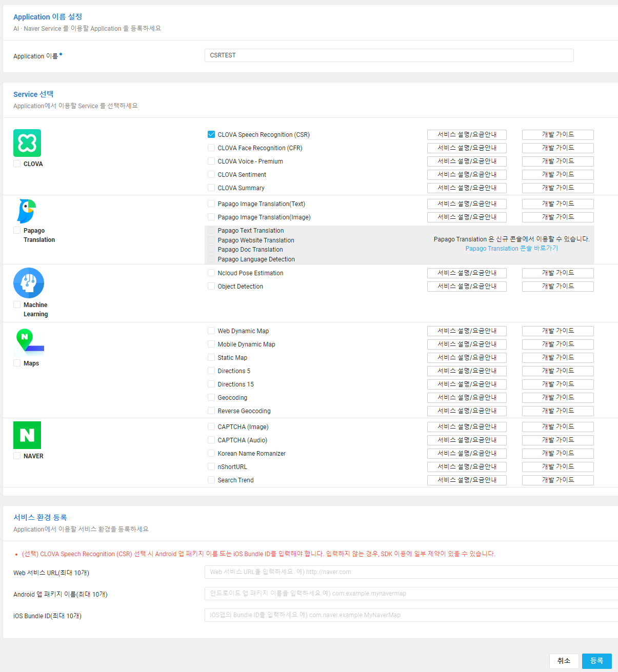Click the blue 등록 register button
The image size is (618, 672).
[596, 661]
